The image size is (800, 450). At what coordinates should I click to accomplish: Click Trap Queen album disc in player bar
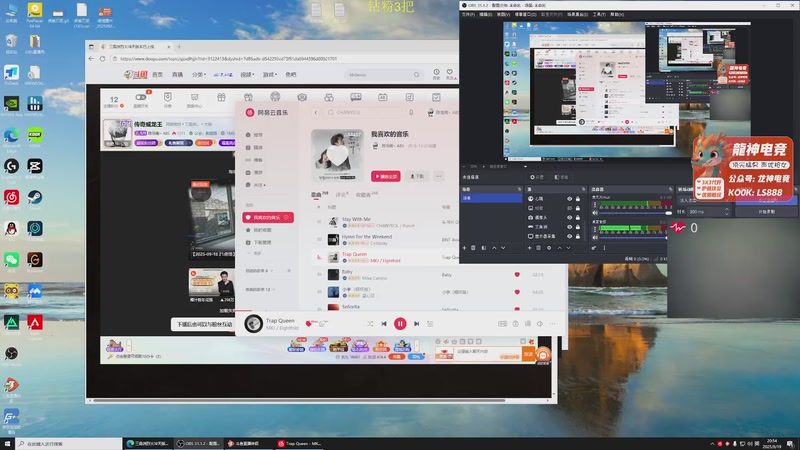253,323
